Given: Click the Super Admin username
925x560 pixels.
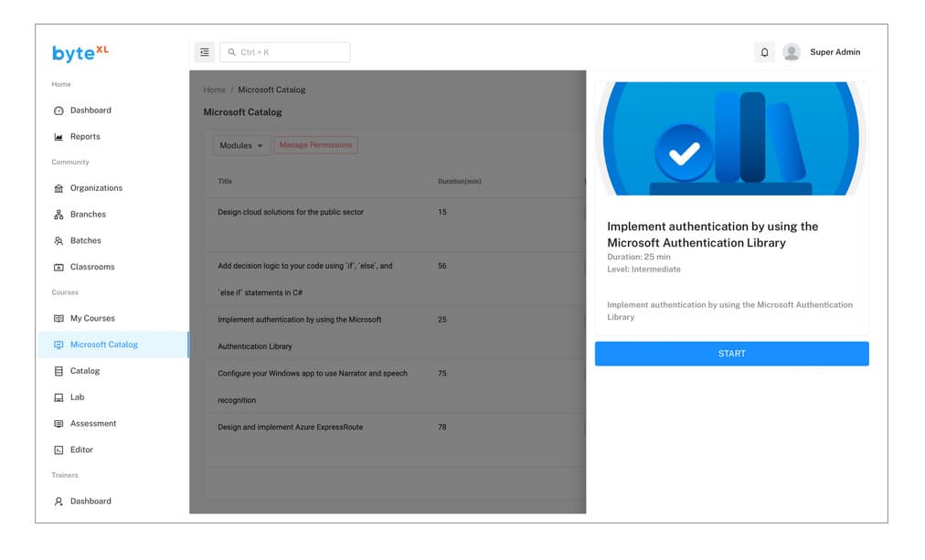Looking at the screenshot, I should 835,52.
